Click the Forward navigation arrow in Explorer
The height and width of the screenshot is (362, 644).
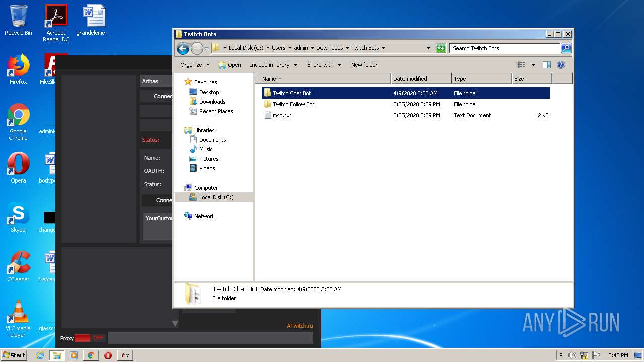(x=197, y=48)
